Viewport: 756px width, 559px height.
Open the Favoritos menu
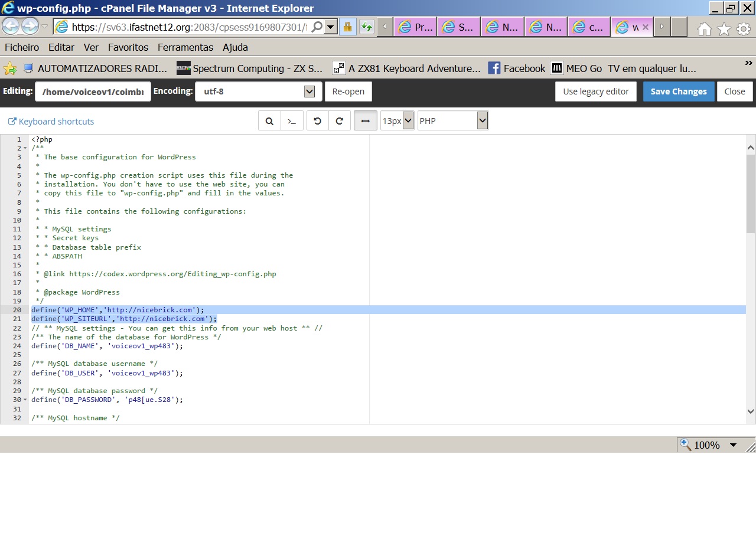128,47
